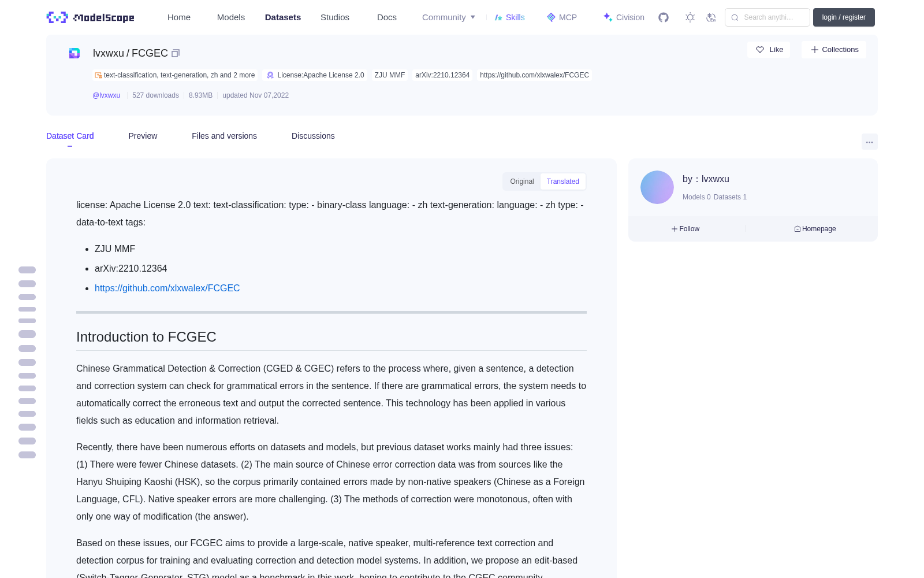Viewport: 924px width, 578px height.
Task: Click the MCP diamond icon
Action: point(551,17)
